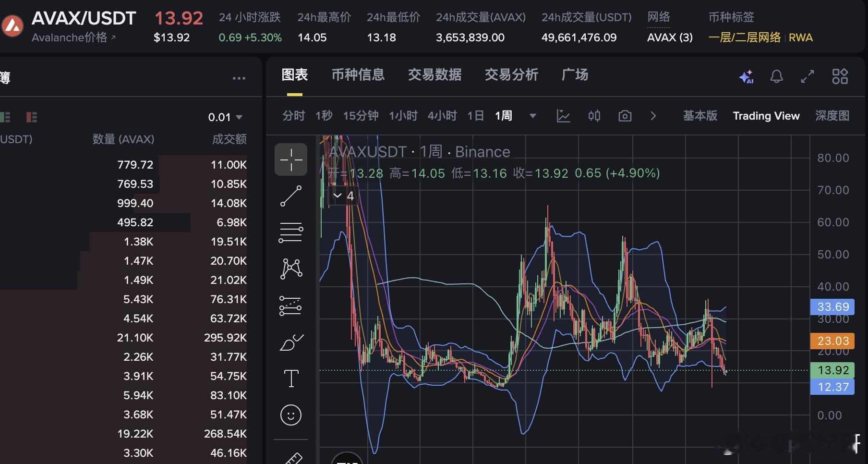Select the trend line drawing tool
This screenshot has height=464, width=868.
290,195
